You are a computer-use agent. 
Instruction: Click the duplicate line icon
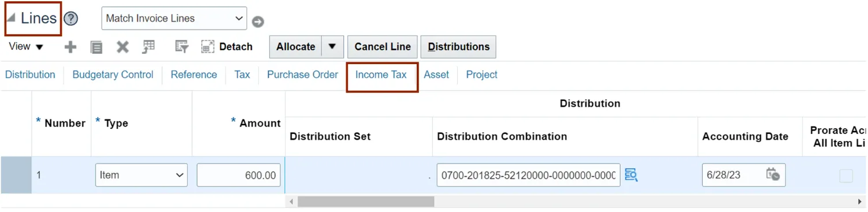click(97, 47)
